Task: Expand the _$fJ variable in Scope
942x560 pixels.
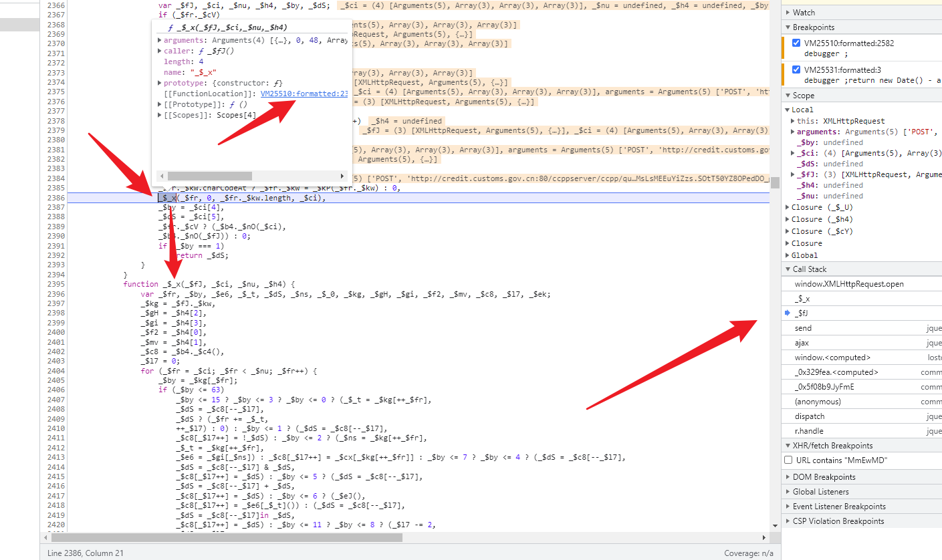Action: [x=793, y=175]
